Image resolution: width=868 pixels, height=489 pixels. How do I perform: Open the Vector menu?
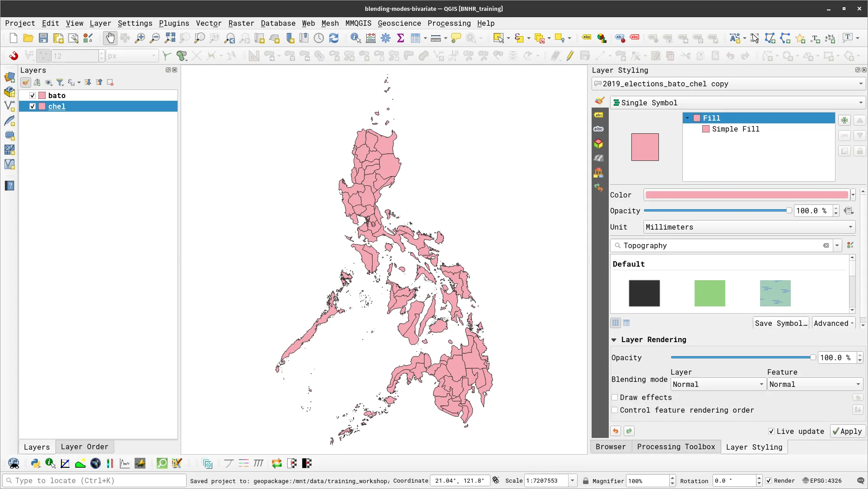[x=209, y=23]
